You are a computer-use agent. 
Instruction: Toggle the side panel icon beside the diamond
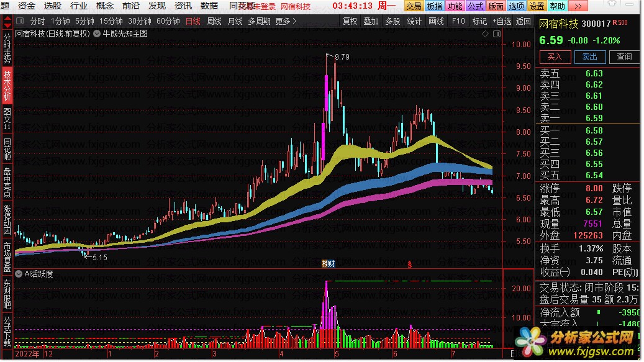[497, 34]
